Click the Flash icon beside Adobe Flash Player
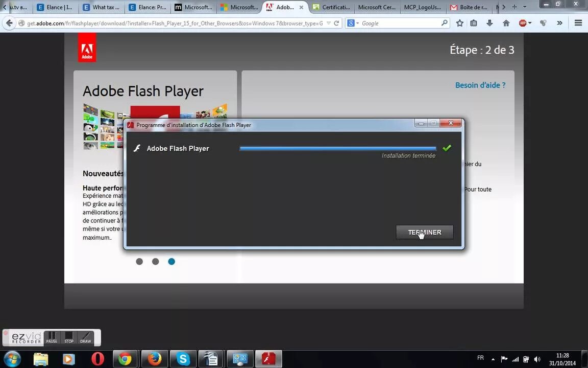 point(137,148)
